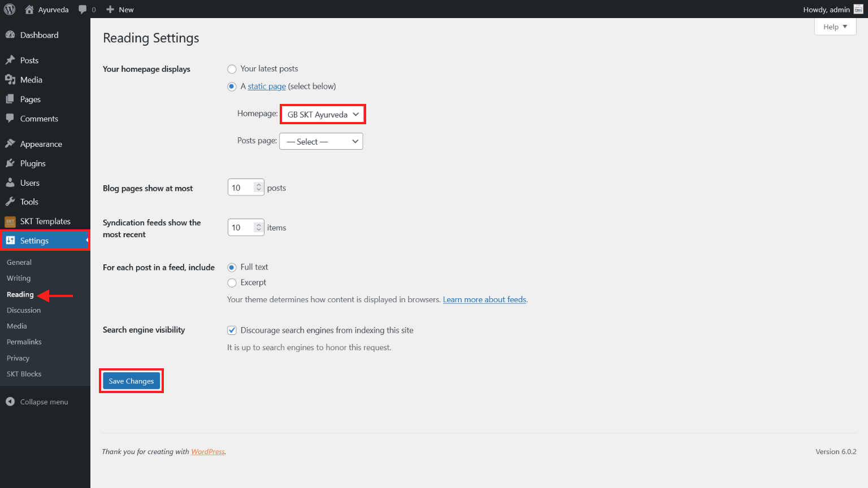The height and width of the screenshot is (488, 868).
Task: Open the Discussion settings submenu
Action: click(x=24, y=310)
